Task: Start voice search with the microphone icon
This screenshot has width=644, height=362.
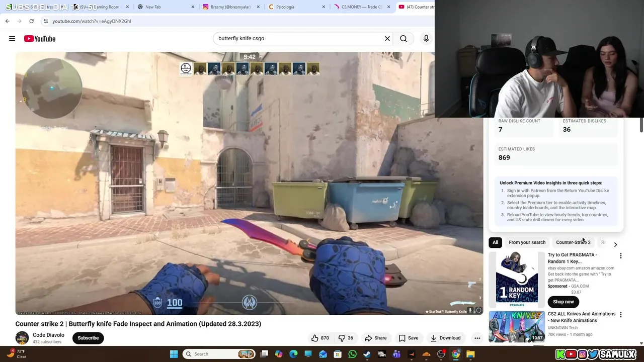Action: click(426, 38)
